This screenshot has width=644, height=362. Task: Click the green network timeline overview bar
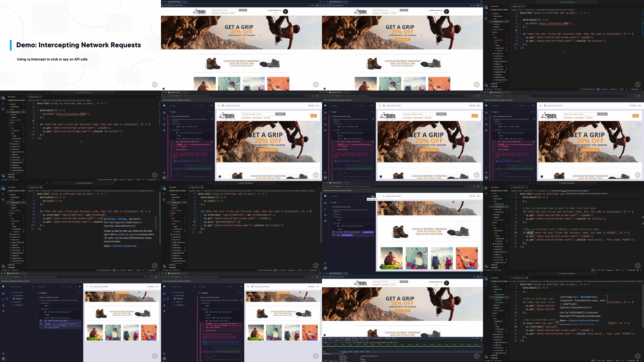click(402, 346)
